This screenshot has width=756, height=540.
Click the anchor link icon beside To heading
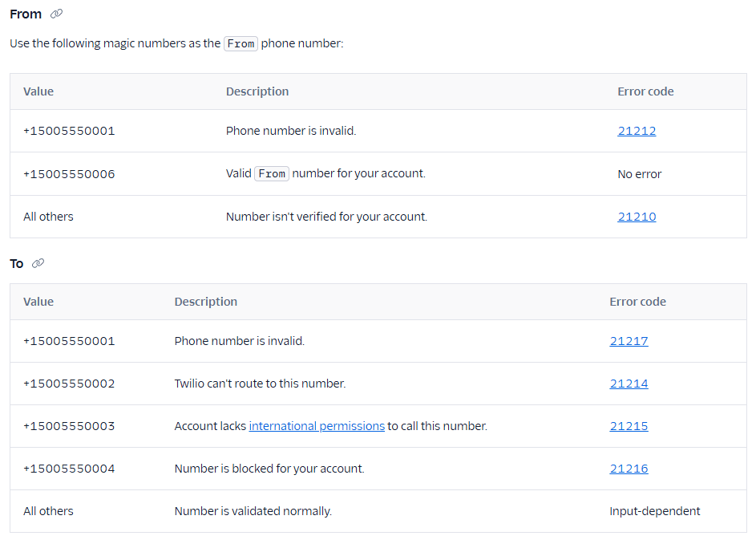(x=38, y=262)
